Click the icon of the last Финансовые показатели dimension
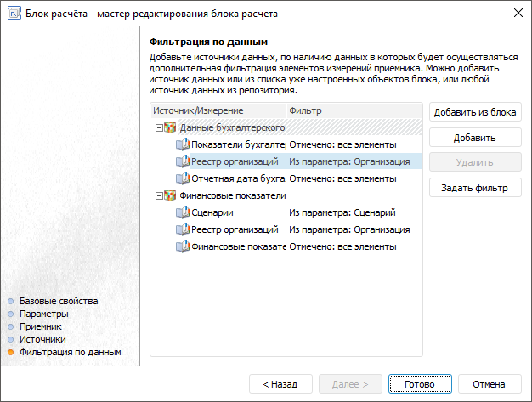Viewport: 532px width, 402px height. (x=183, y=246)
